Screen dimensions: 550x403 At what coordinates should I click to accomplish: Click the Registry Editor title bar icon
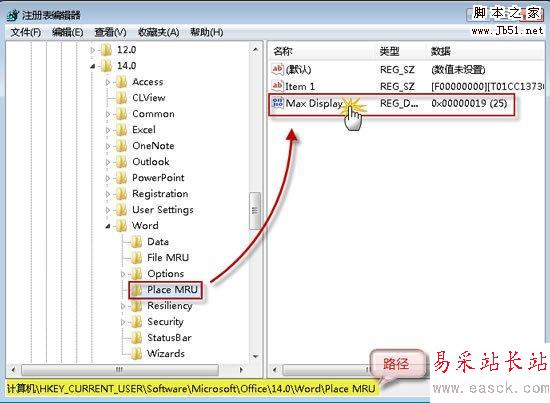click(x=13, y=15)
